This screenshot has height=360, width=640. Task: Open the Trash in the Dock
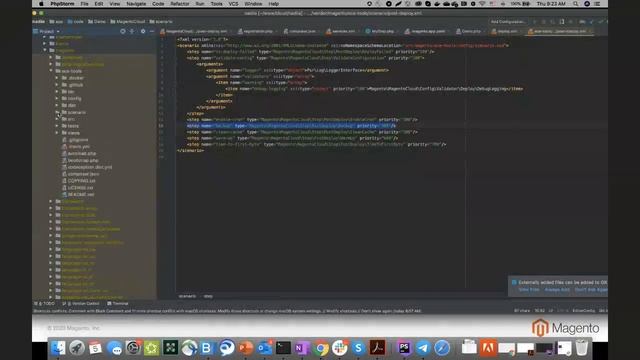pos(582,348)
